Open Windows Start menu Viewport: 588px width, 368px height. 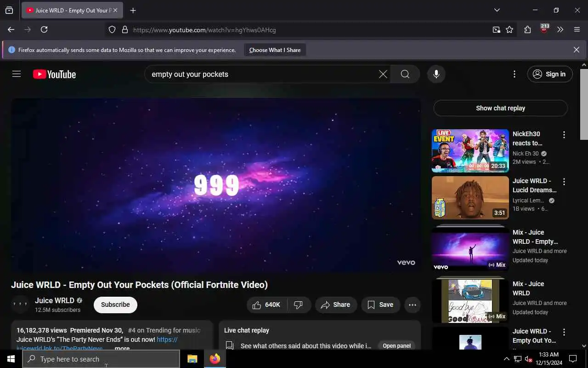pos(11,359)
